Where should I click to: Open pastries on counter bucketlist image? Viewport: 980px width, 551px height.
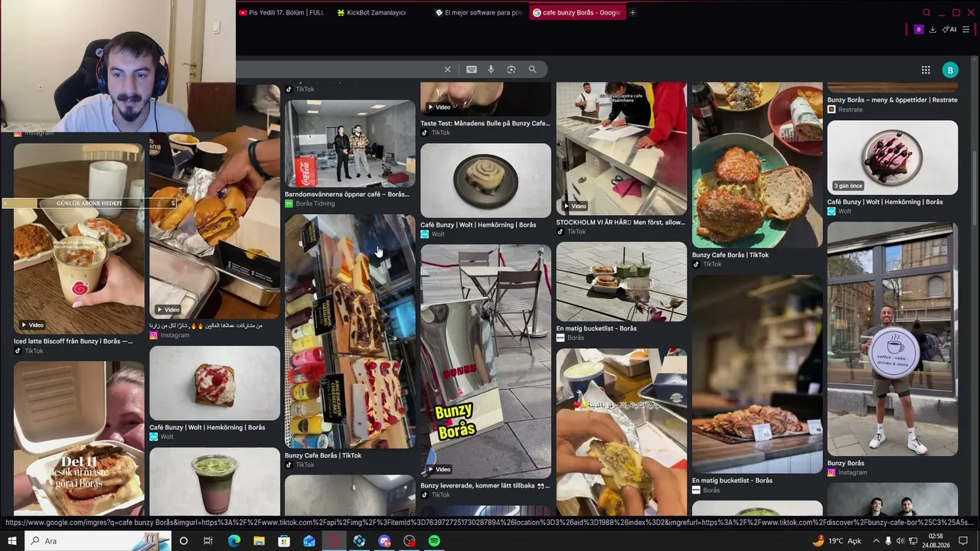757,374
